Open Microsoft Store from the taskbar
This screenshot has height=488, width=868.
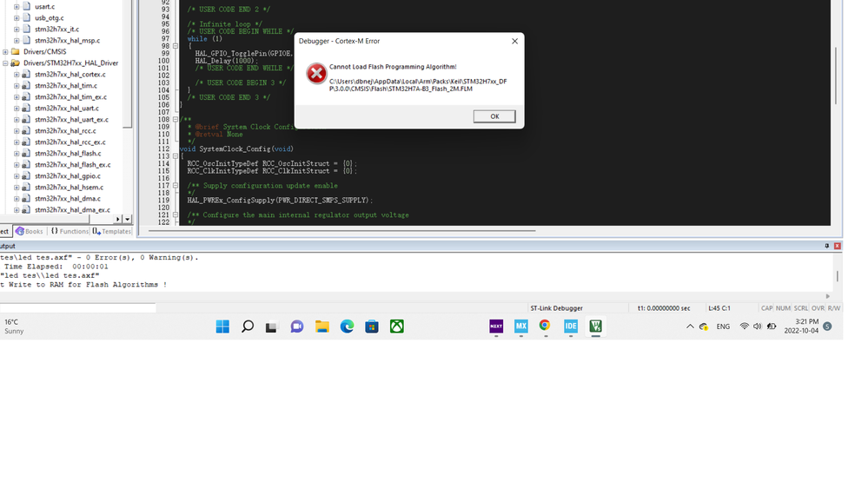[372, 326]
